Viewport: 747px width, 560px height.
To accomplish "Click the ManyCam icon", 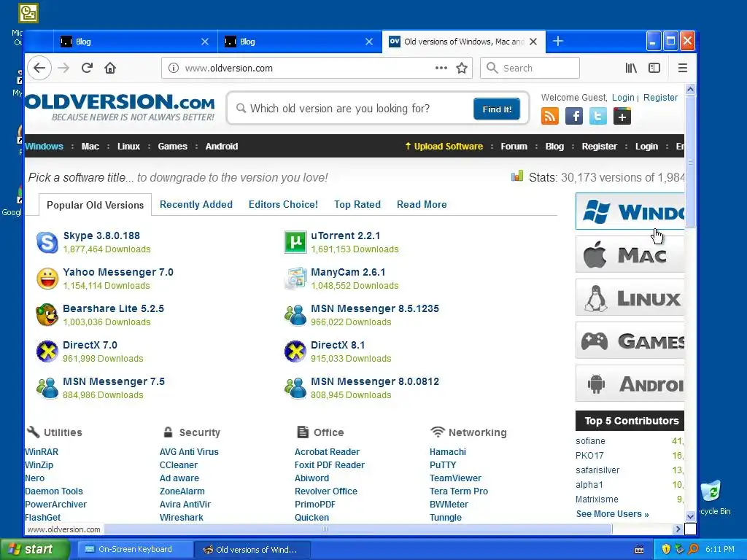I will [295, 279].
